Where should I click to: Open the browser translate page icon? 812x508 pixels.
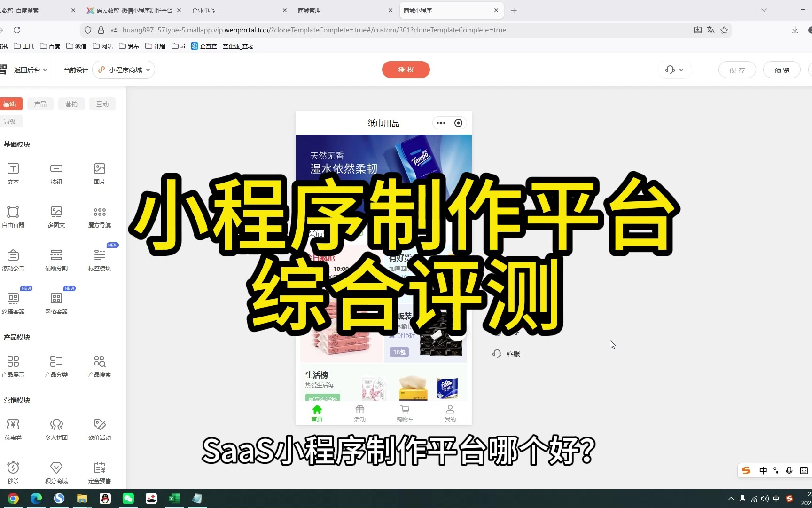[711, 30]
